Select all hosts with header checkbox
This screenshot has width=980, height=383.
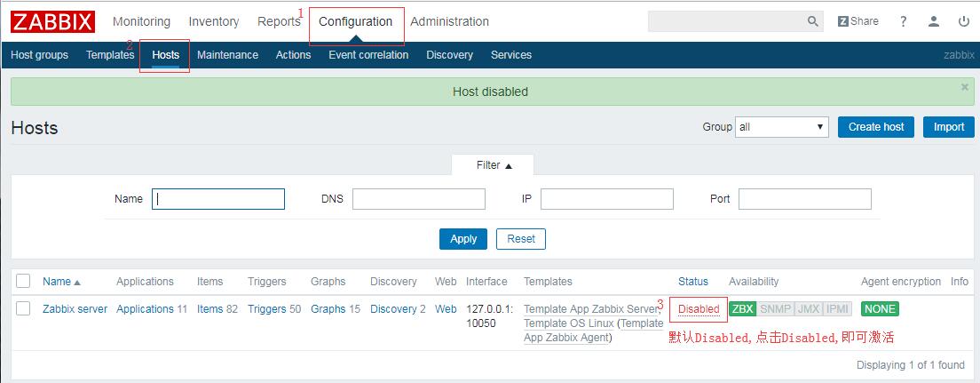click(23, 282)
